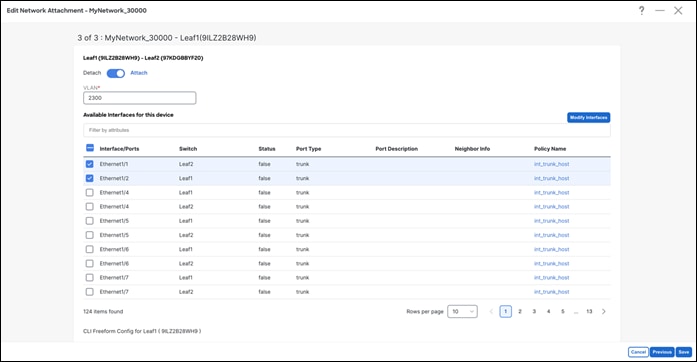Go to page 2
Image resolution: width=697 pixels, height=362 pixels.
pos(520,312)
